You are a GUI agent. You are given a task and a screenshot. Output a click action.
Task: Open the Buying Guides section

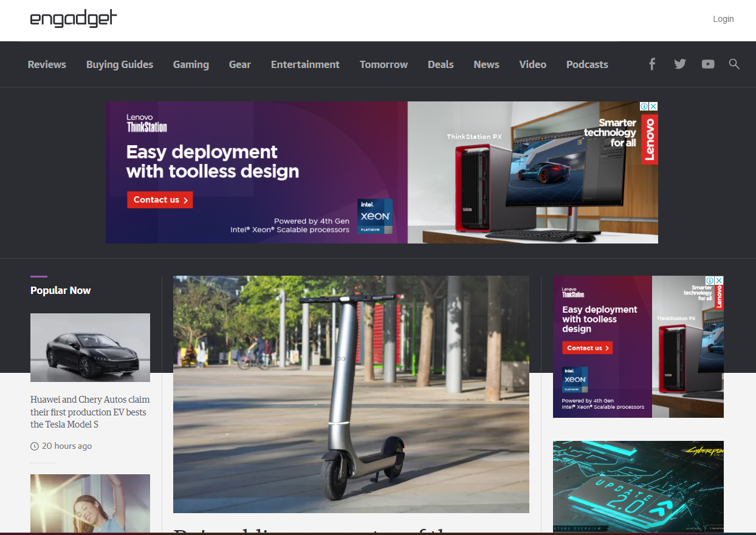120,64
